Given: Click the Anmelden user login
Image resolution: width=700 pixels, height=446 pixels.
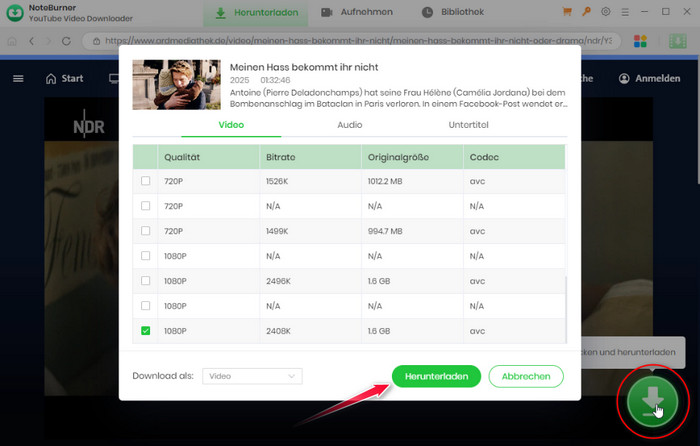Looking at the screenshot, I should click(650, 79).
